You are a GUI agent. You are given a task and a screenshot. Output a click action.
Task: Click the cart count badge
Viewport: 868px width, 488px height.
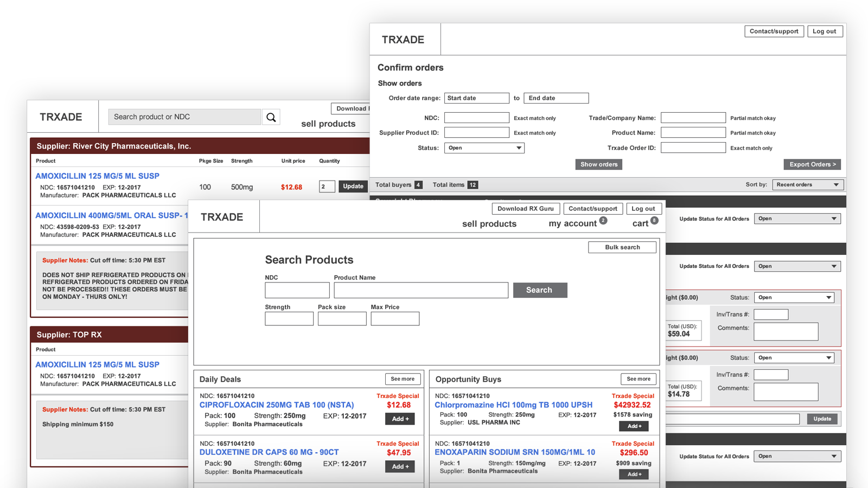click(x=654, y=221)
